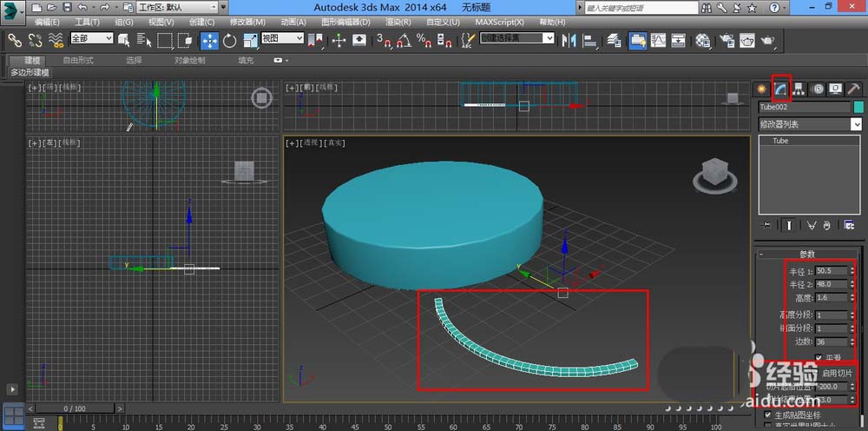Toggle the Percent Snap icon
This screenshot has width=868, height=431.
pos(424,41)
